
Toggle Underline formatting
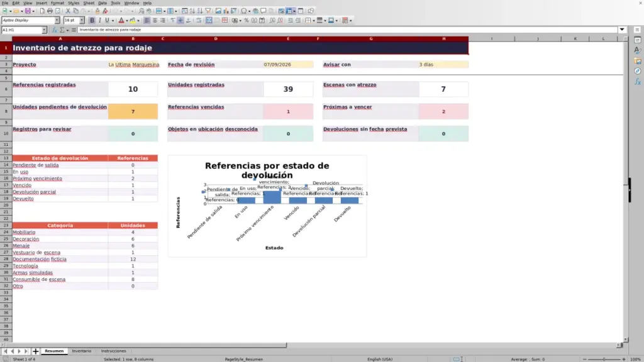107,20
